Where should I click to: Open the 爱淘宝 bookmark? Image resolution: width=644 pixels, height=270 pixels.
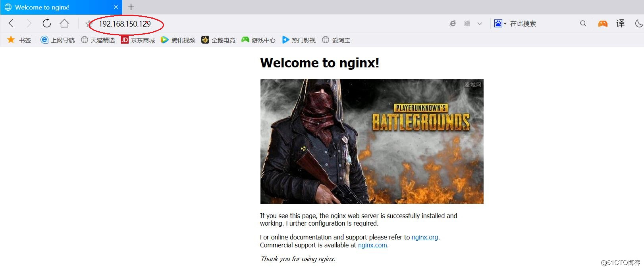[x=336, y=40]
